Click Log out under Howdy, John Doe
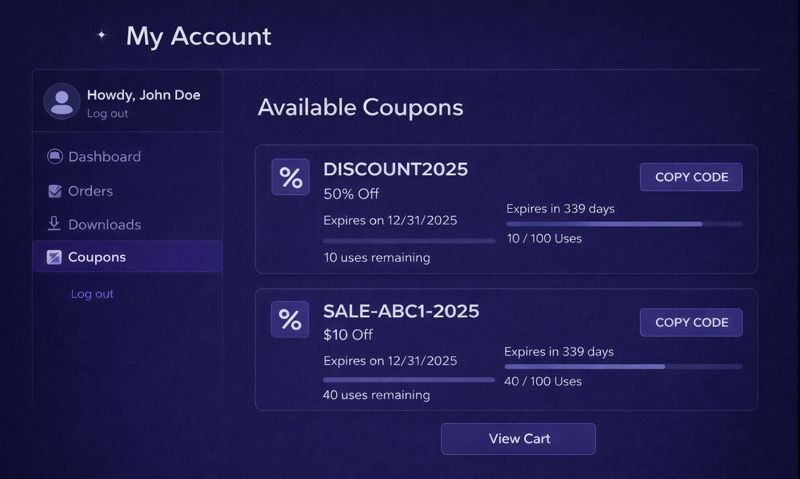Screen dimensions: 800x479 click(x=107, y=114)
